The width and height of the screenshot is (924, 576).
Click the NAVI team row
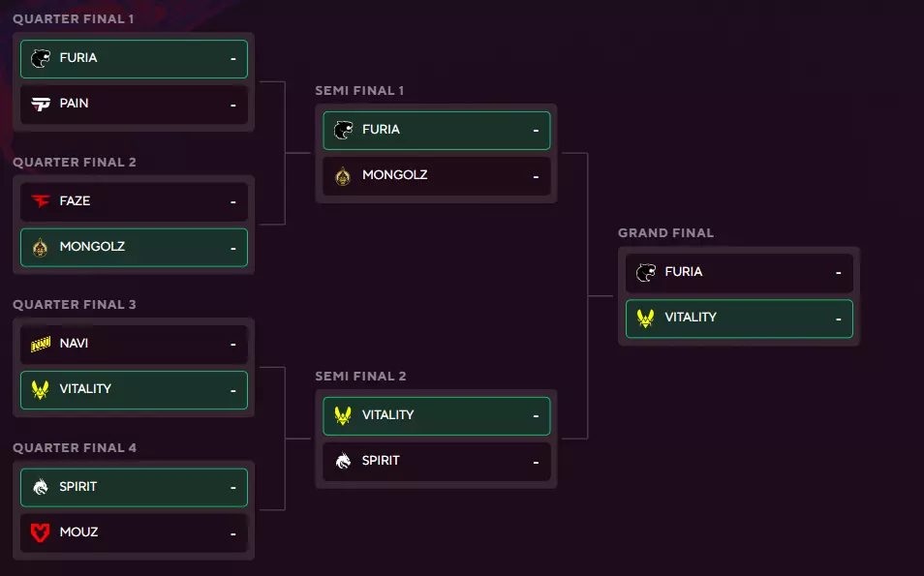click(x=134, y=343)
